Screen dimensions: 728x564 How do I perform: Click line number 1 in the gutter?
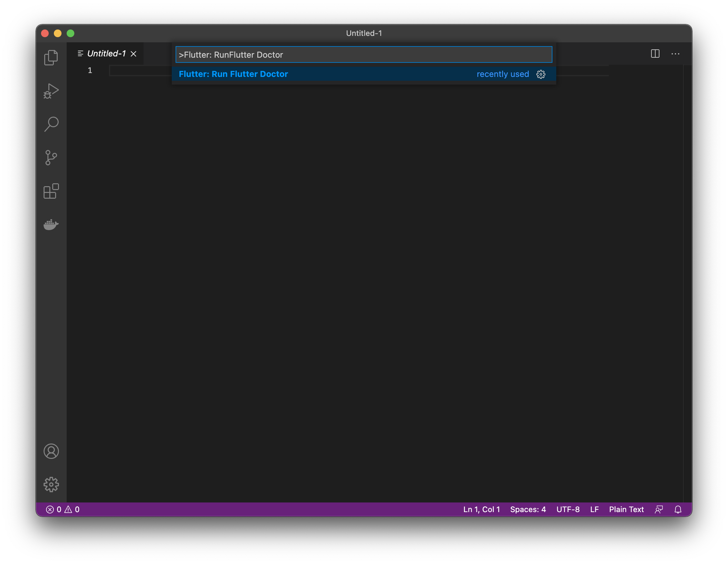[x=90, y=70]
